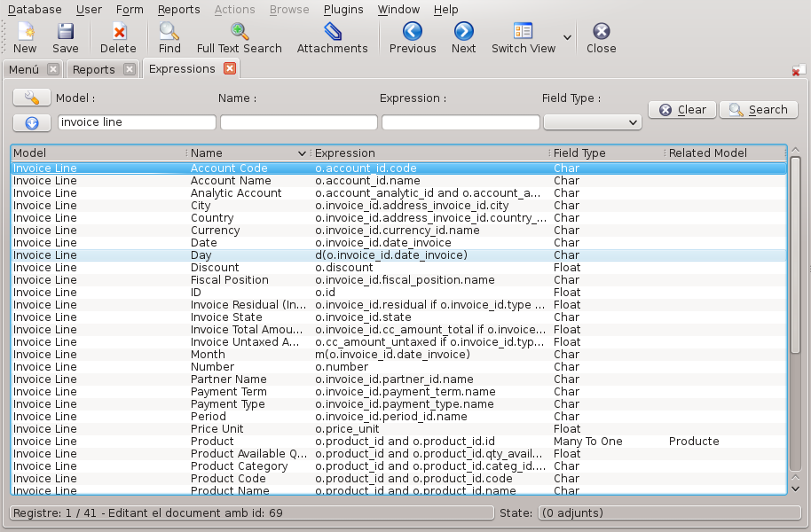Select the Price Unit row
Viewport: 811px width, 532px height.
point(398,428)
